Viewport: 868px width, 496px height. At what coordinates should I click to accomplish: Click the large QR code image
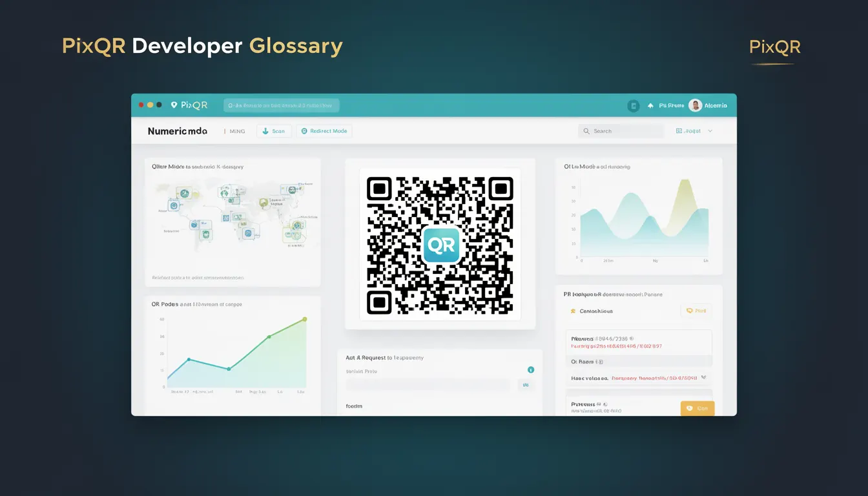tap(440, 245)
